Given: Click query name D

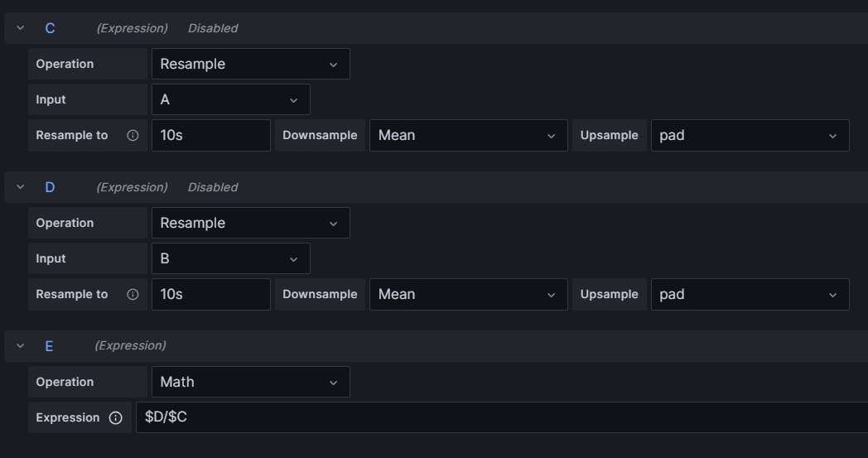Looking at the screenshot, I should click(x=50, y=187).
